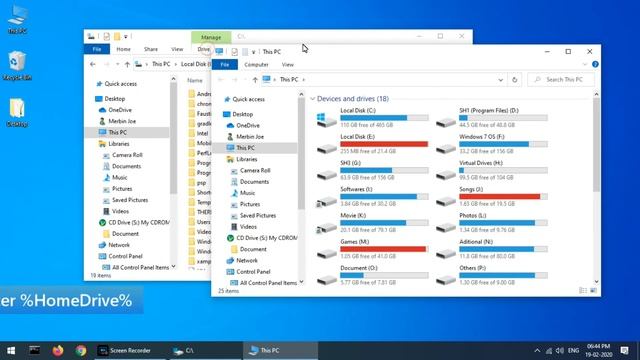Select Videos in C:\ window nav pane
The height and width of the screenshot is (360, 640).
pyautogui.click(x=120, y=211)
